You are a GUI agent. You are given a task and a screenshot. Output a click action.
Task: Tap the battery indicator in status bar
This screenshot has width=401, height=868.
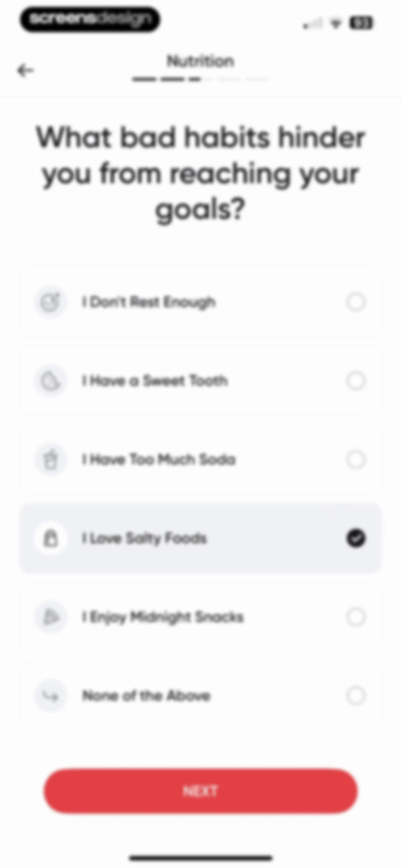[x=361, y=23]
